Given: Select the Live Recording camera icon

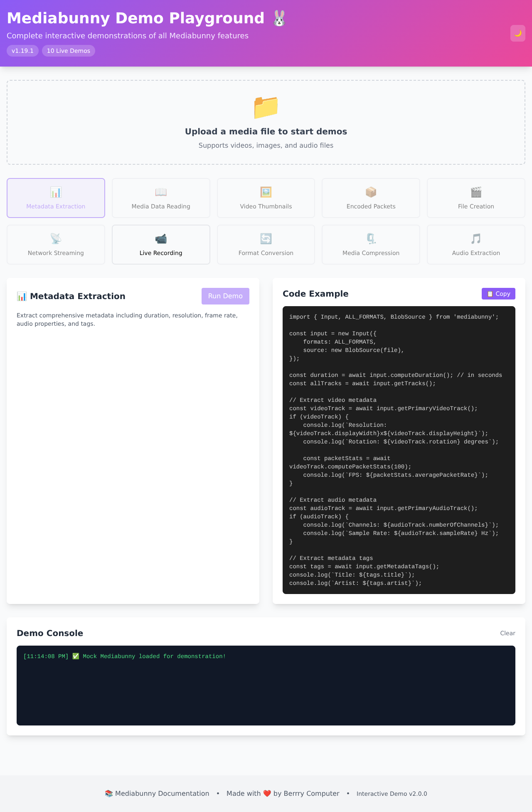Looking at the screenshot, I should (x=161, y=239).
